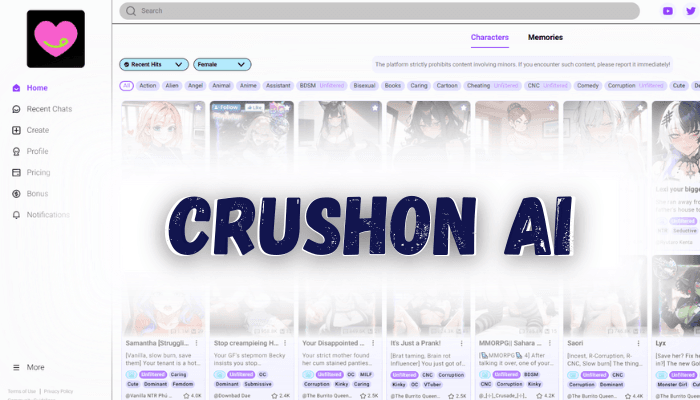Toggle the Angel tag filter
700x400 pixels.
pos(196,86)
